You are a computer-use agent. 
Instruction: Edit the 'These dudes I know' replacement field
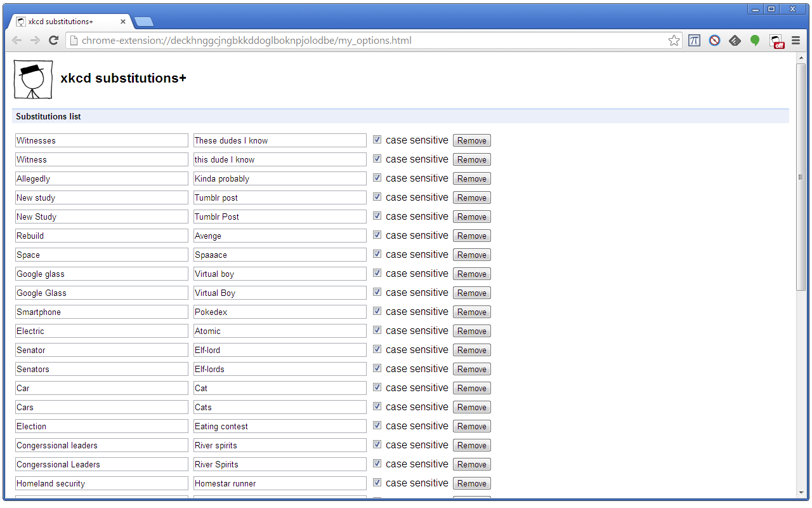tap(280, 140)
